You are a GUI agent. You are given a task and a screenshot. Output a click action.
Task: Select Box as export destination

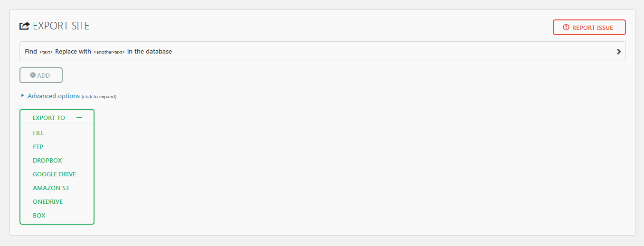pos(39,216)
